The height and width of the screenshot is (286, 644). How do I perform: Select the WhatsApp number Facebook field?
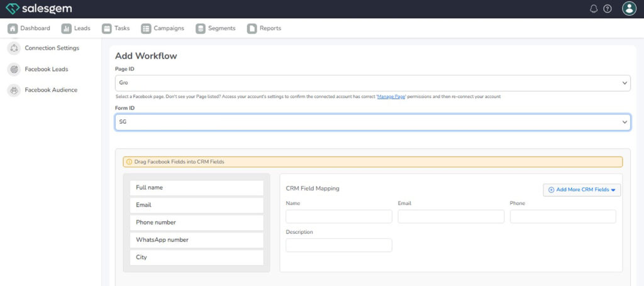coord(196,240)
